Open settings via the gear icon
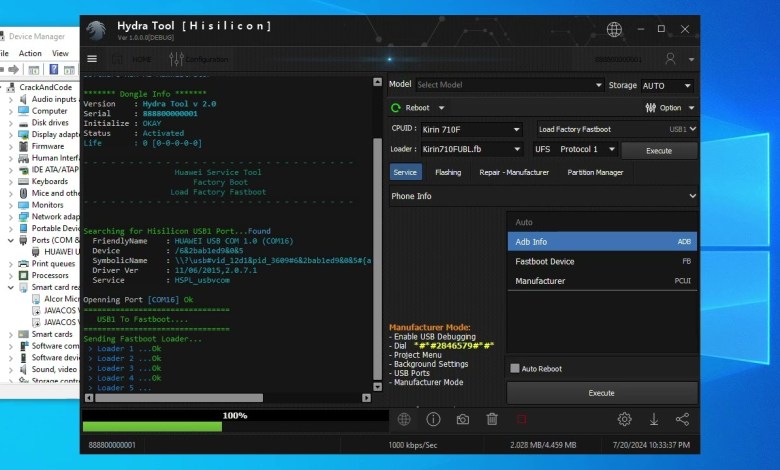 pyautogui.click(x=624, y=420)
